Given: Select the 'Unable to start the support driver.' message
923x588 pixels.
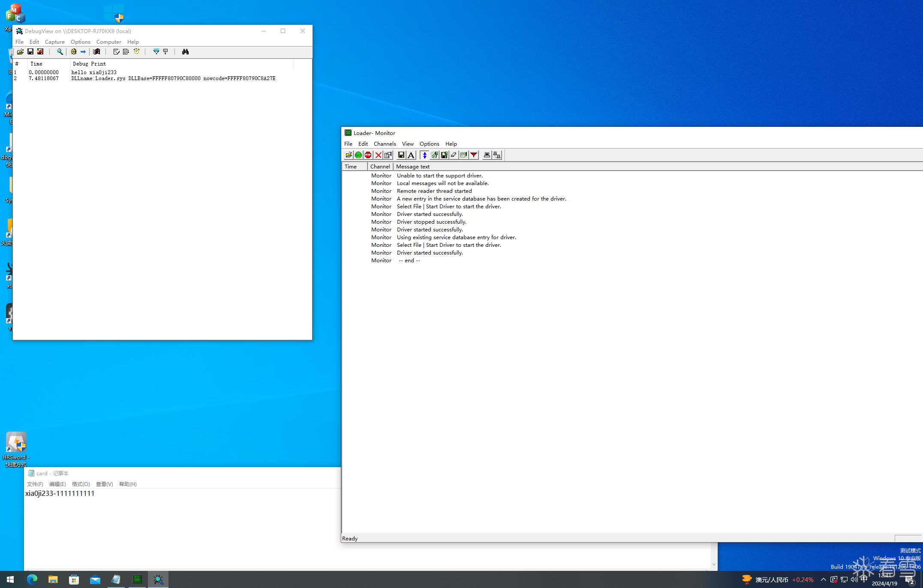Looking at the screenshot, I should [440, 176].
